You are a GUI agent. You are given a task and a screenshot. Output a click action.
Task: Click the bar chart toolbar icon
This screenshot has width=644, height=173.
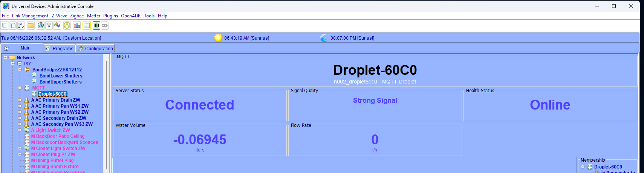pyautogui.click(x=77, y=25)
